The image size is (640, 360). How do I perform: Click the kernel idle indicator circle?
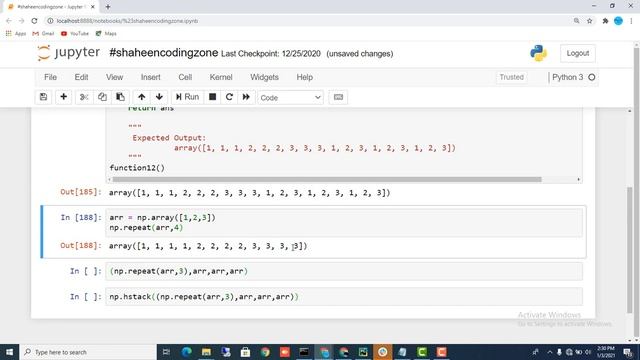point(591,77)
